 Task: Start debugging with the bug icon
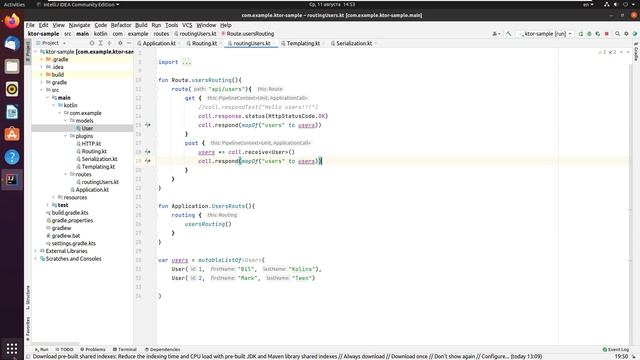click(589, 34)
